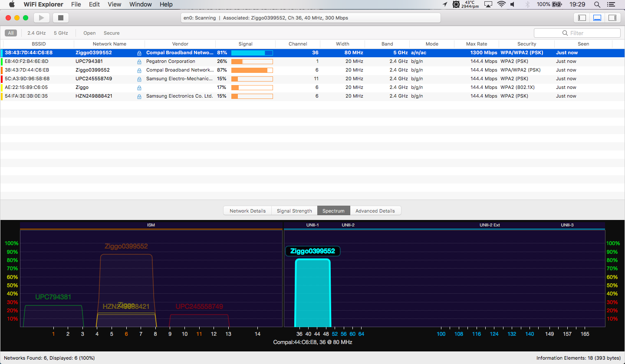Click the volume icon in menu bar
Screen dimensions: 625x364
513,4
